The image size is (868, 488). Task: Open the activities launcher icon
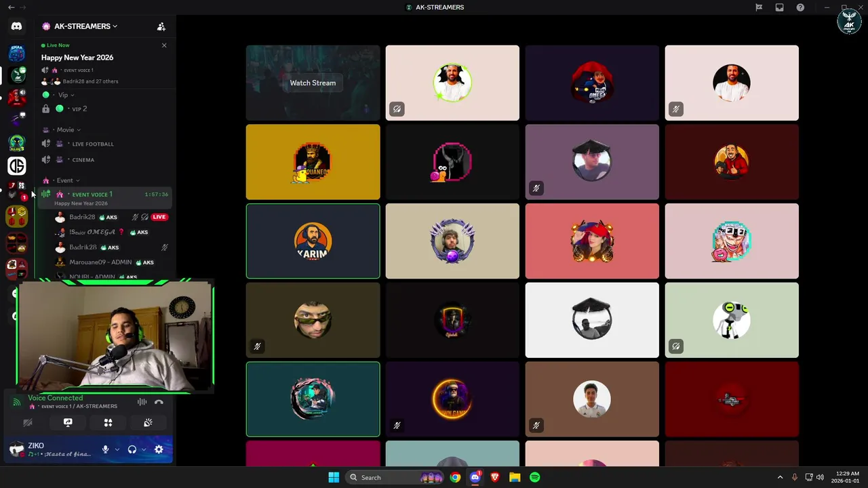108,422
